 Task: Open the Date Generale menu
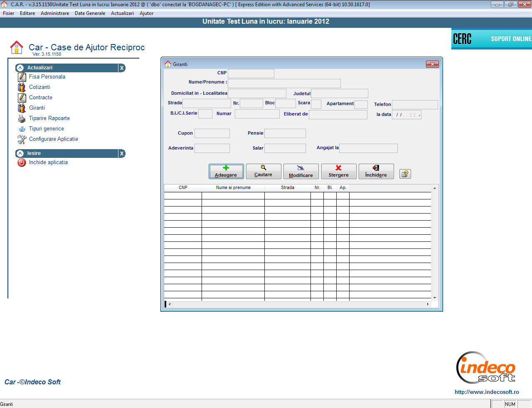[90, 13]
